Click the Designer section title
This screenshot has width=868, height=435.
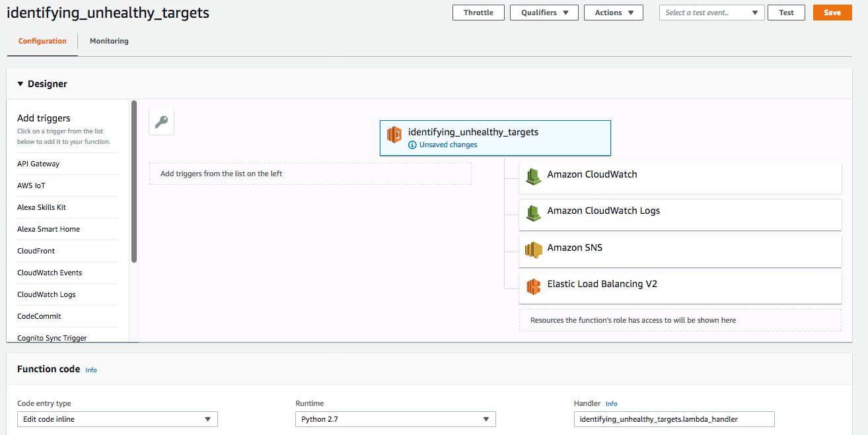(x=48, y=84)
